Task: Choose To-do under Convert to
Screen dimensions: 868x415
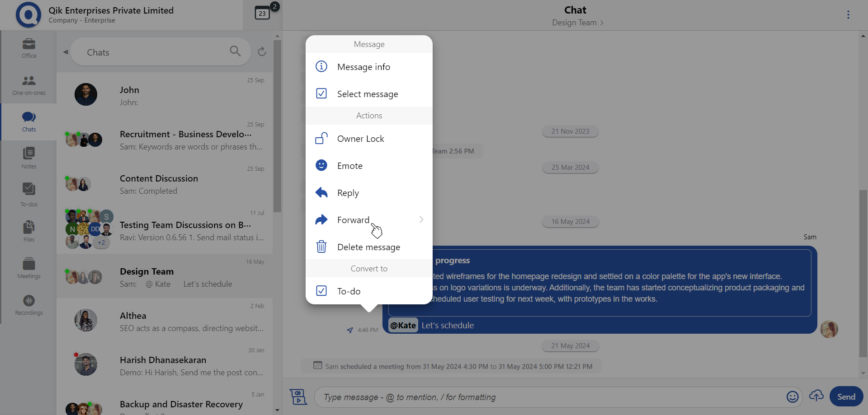Action: 369,291
